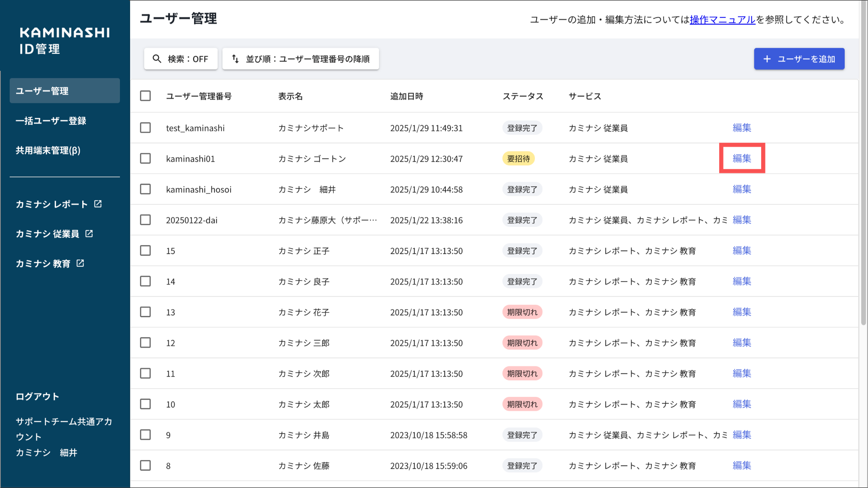This screenshot has height=488, width=868.
Task: Click ログアウト in the sidebar
Action: pos(37,396)
